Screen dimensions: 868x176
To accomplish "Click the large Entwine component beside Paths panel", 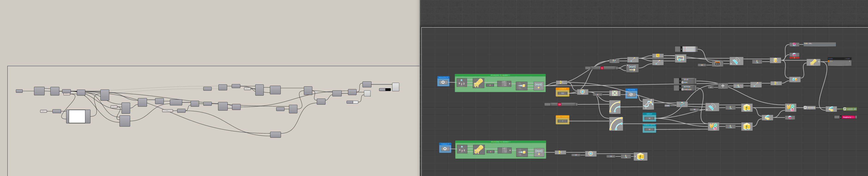I will (x=814, y=62).
